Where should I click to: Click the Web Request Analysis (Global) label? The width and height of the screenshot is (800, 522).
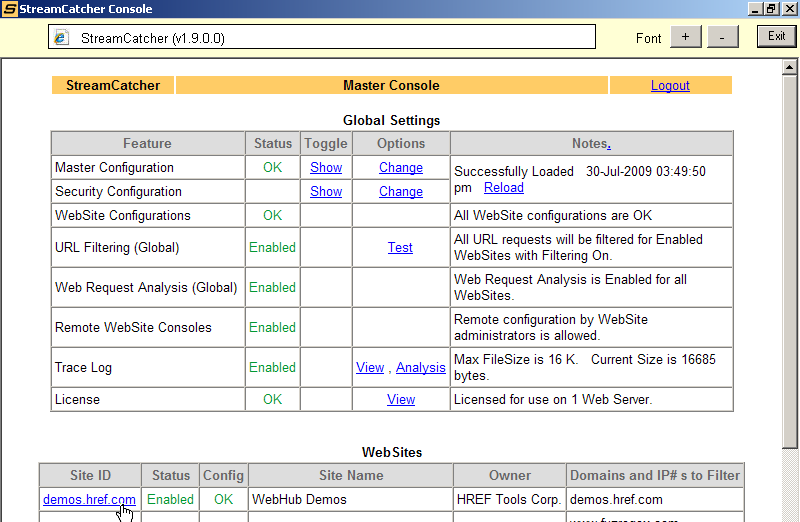tap(146, 287)
